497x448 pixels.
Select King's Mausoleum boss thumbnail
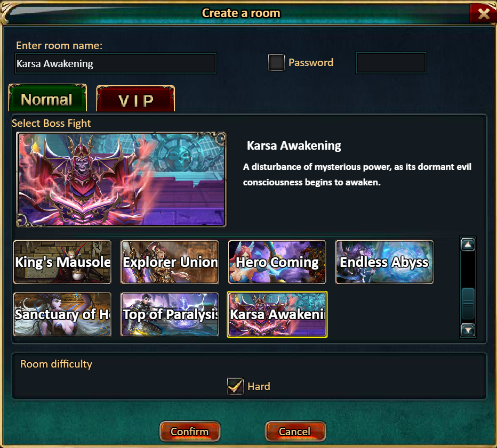pyautogui.click(x=62, y=262)
